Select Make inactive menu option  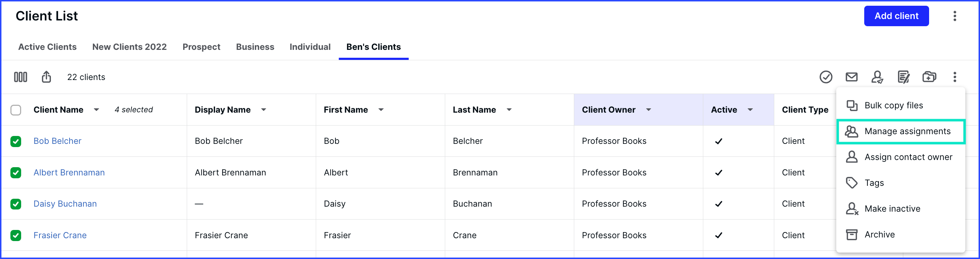click(892, 209)
